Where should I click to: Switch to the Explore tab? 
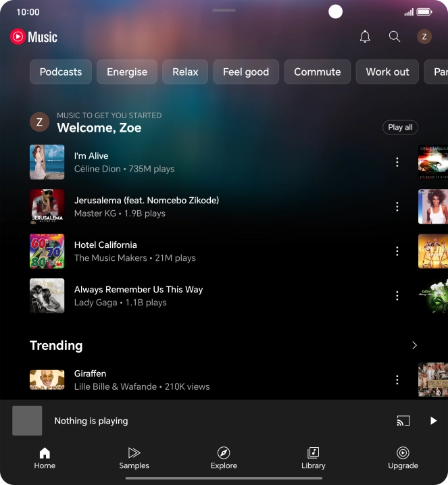tap(224, 457)
